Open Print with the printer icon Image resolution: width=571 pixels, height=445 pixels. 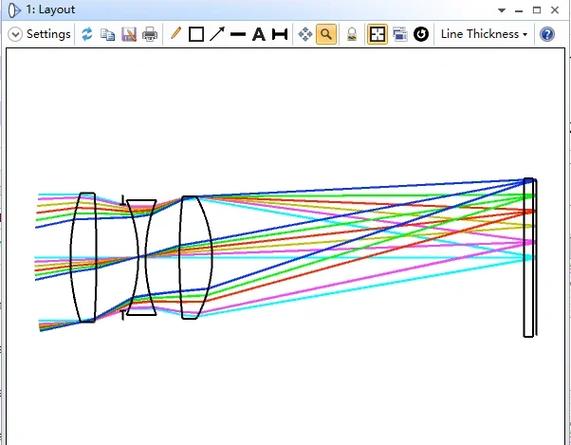pyautogui.click(x=150, y=35)
